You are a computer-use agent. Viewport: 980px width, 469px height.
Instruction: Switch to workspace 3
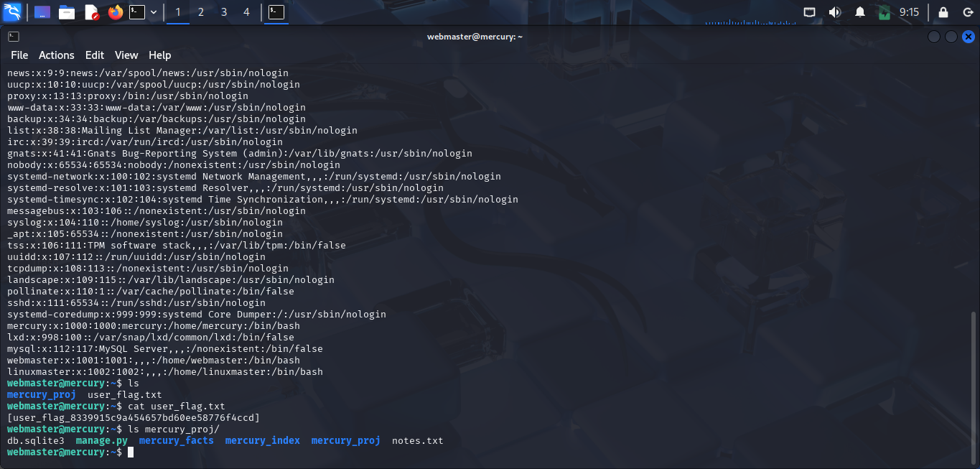click(224, 12)
